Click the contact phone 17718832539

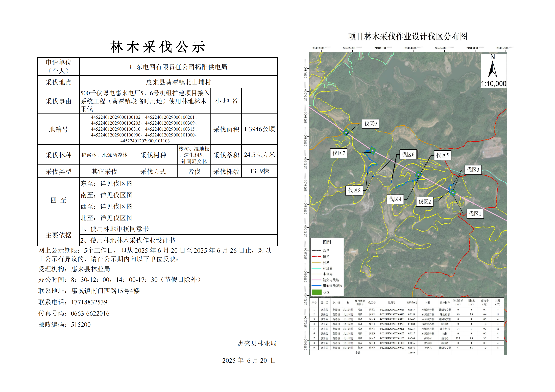89,302
